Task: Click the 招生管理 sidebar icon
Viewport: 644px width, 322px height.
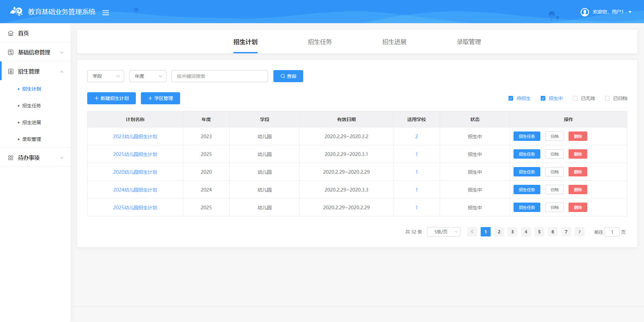Action: (x=11, y=71)
